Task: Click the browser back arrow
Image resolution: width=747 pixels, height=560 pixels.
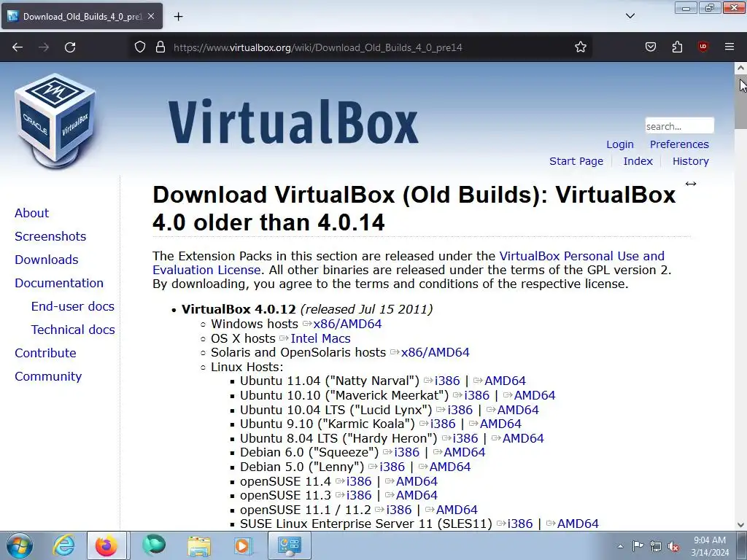Action: [x=18, y=47]
